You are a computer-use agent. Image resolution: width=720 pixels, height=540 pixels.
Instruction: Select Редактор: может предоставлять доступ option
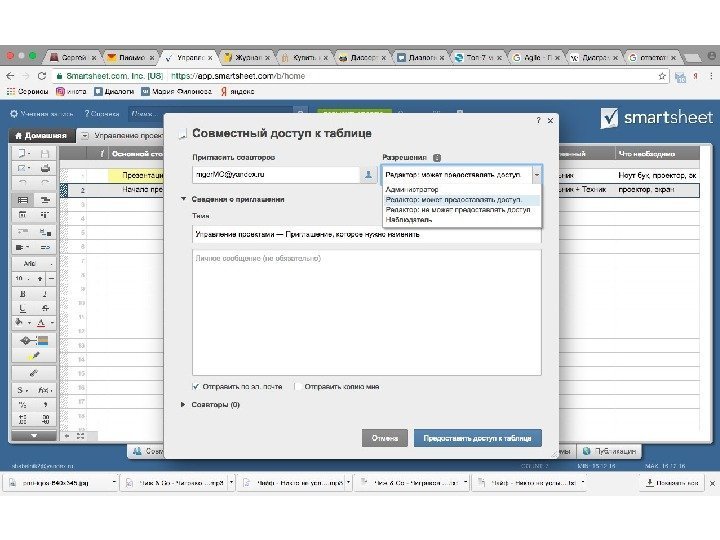tap(462, 200)
